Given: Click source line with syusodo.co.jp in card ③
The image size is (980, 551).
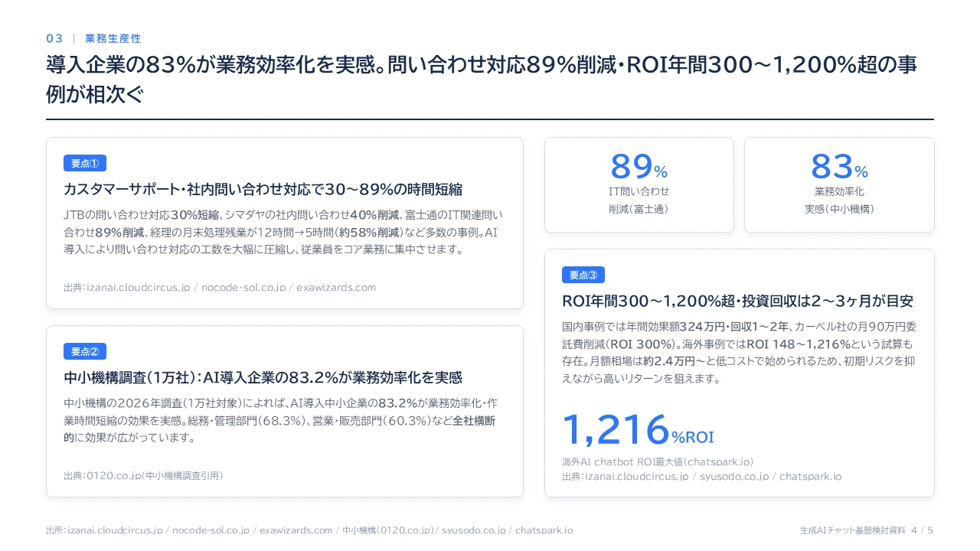Looking at the screenshot, I should tap(701, 476).
